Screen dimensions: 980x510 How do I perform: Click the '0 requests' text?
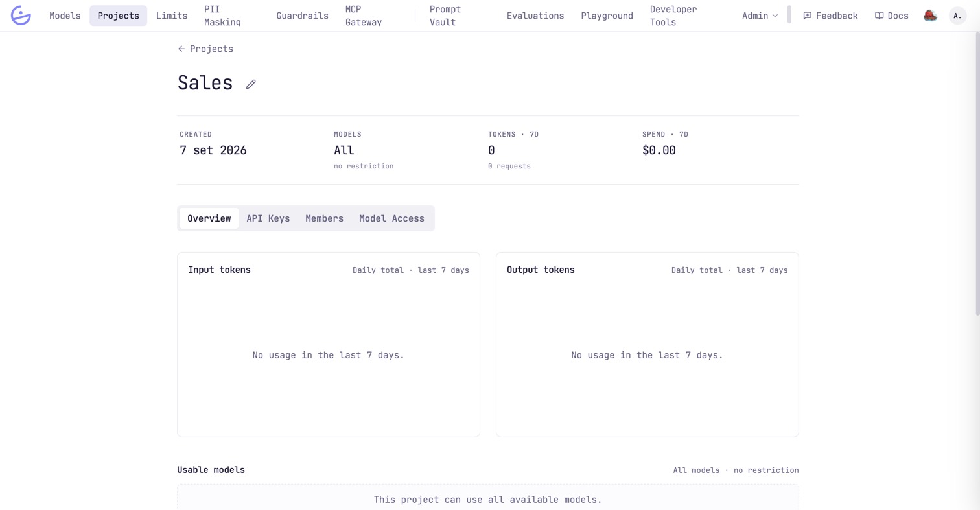[509, 167]
